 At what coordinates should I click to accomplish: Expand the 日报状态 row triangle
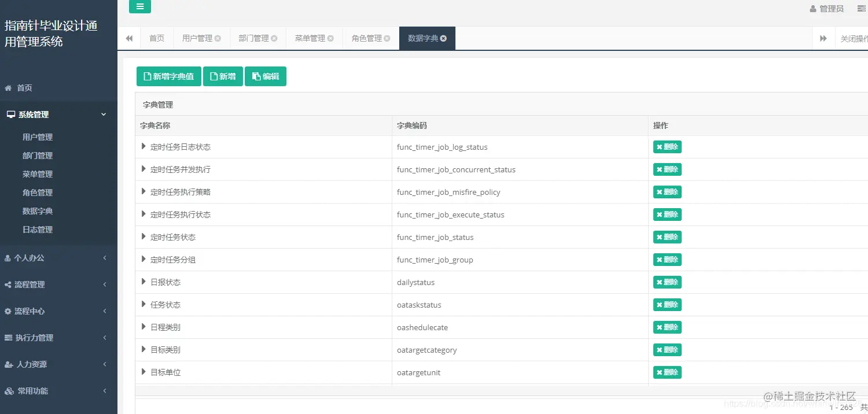144,282
